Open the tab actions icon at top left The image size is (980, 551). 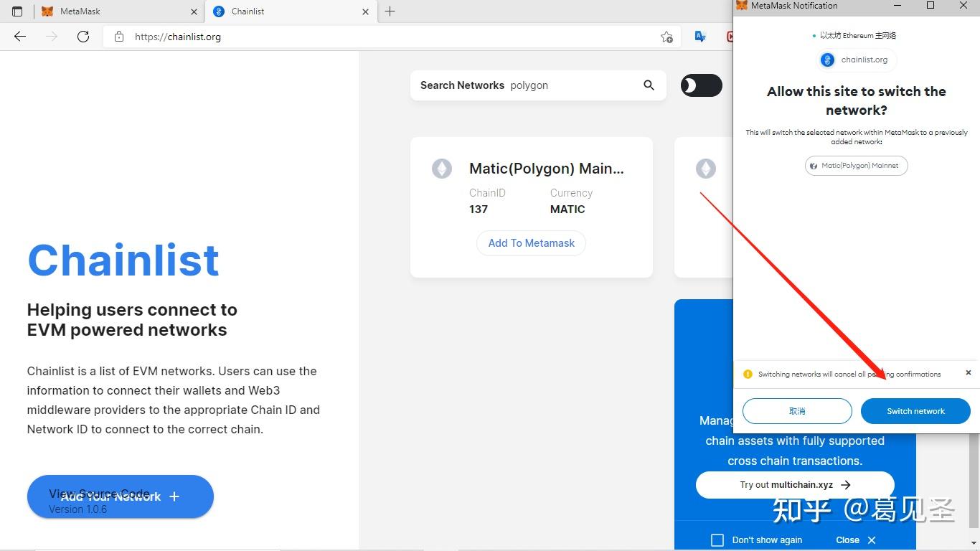point(17,11)
